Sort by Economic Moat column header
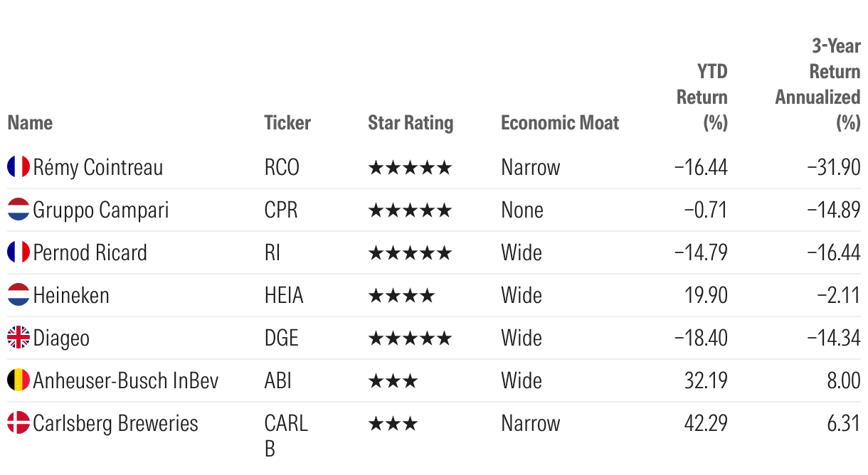Screen dimensions: 868x475 point(560,122)
